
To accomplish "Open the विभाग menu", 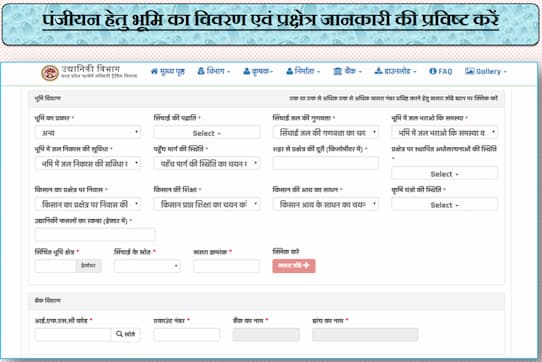I will point(214,71).
